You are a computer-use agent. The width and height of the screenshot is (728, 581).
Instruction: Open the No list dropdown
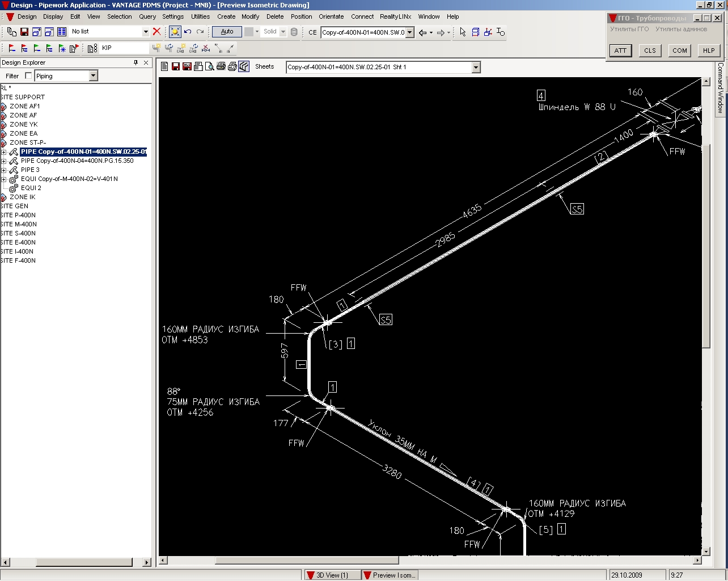click(146, 32)
